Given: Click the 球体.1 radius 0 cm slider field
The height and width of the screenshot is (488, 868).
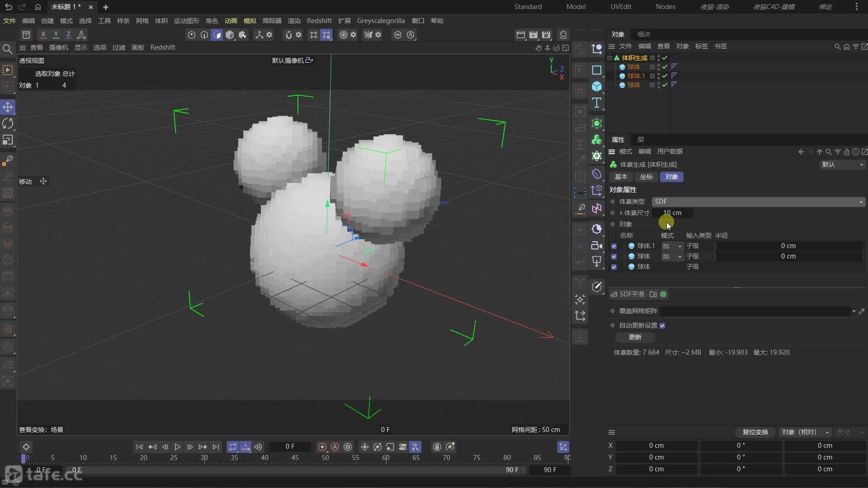Looking at the screenshot, I should 788,246.
